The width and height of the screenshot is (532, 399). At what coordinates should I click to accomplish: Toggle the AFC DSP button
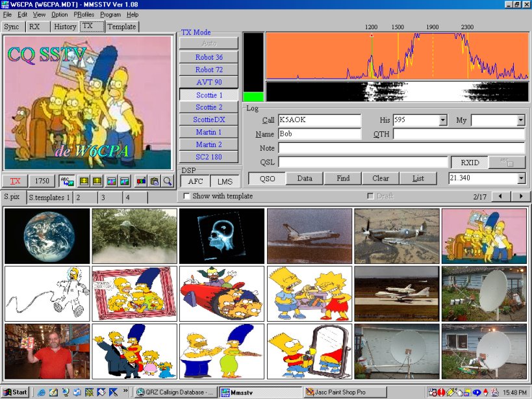(196, 181)
